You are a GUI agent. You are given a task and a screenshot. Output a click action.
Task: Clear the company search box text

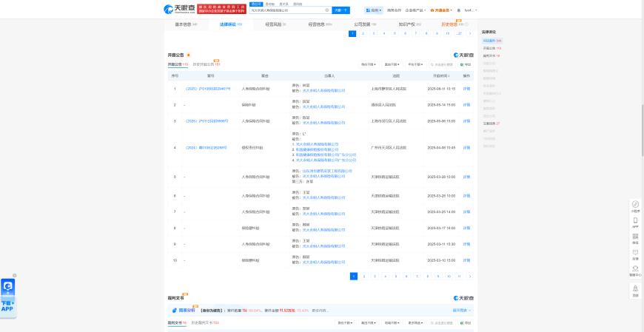coord(327,10)
